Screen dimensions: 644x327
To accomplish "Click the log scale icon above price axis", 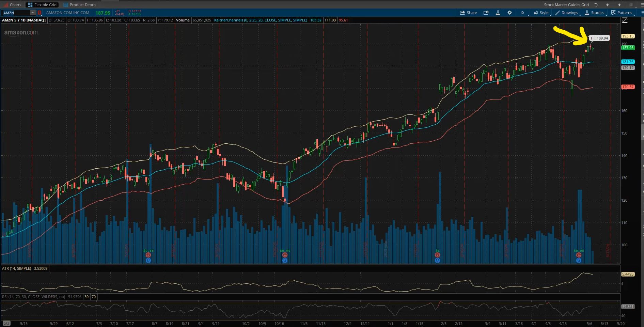I will tap(625, 20).
